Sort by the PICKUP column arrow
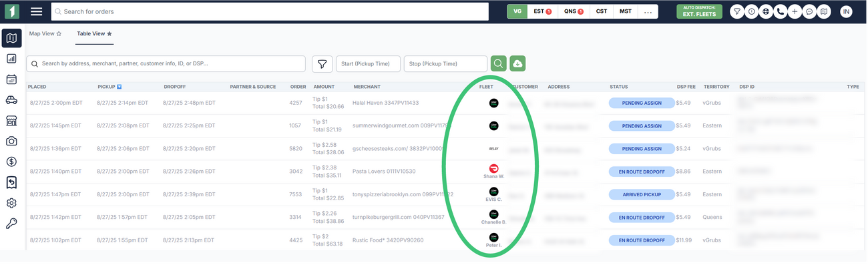The image size is (868, 269). 120,87
